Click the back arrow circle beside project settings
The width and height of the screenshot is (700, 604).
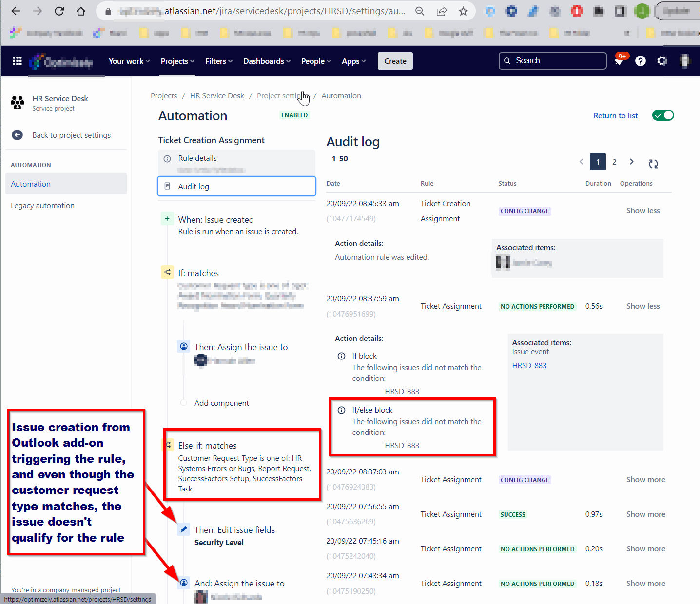click(18, 135)
